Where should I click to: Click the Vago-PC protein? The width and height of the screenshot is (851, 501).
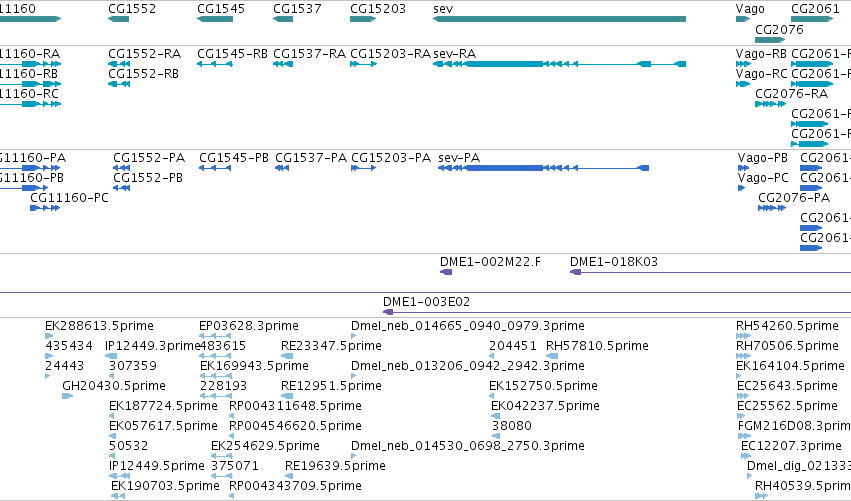tap(741, 188)
